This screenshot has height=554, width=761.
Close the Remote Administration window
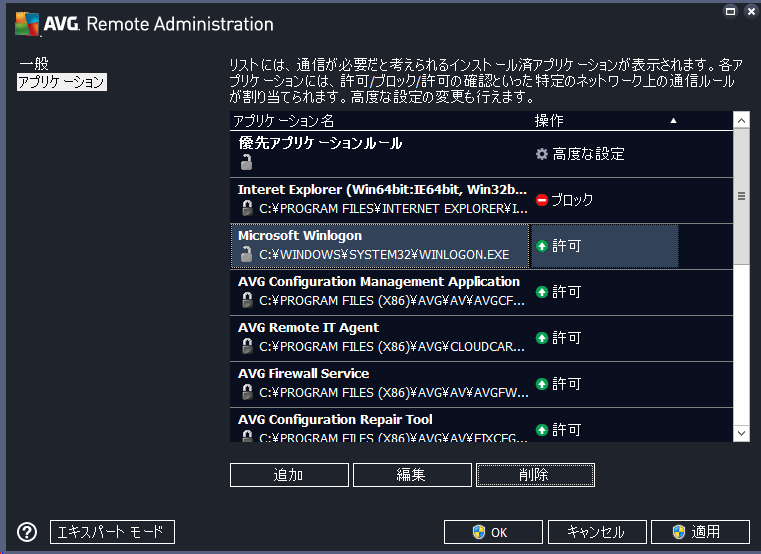point(751,11)
